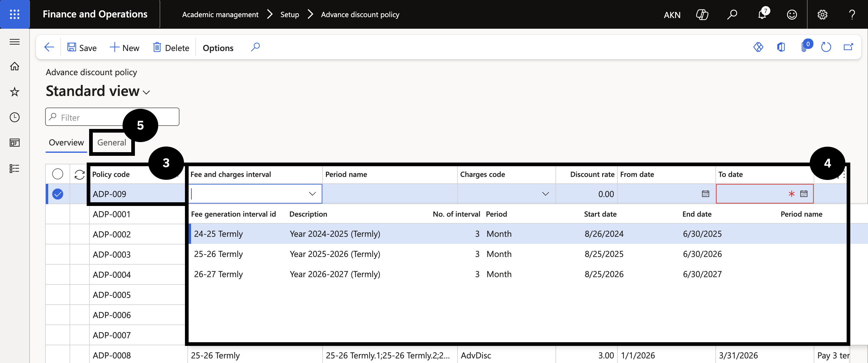The image size is (868, 363).
Task: Toggle select-all rows circle
Action: (58, 174)
